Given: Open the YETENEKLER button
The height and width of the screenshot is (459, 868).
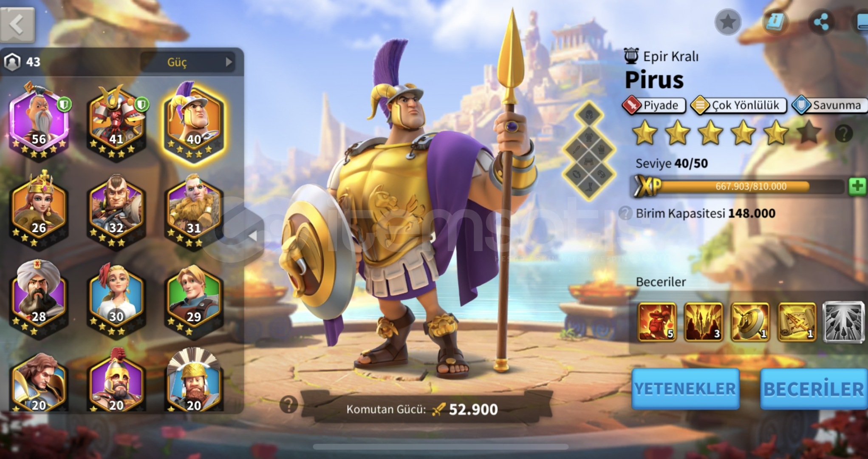Looking at the screenshot, I should tap(685, 389).
